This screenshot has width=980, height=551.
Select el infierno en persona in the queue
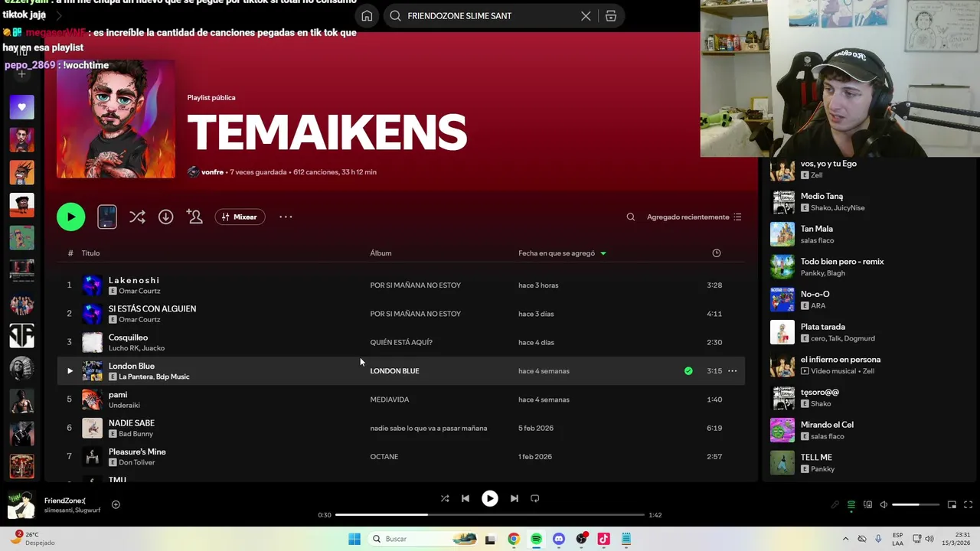(x=869, y=365)
